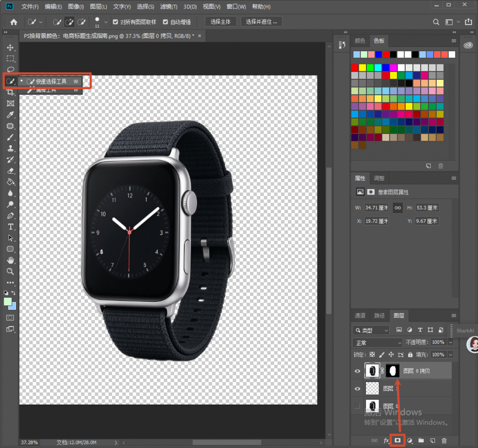Open the 填充 fill dropdown arrow

pyautogui.click(x=450, y=355)
